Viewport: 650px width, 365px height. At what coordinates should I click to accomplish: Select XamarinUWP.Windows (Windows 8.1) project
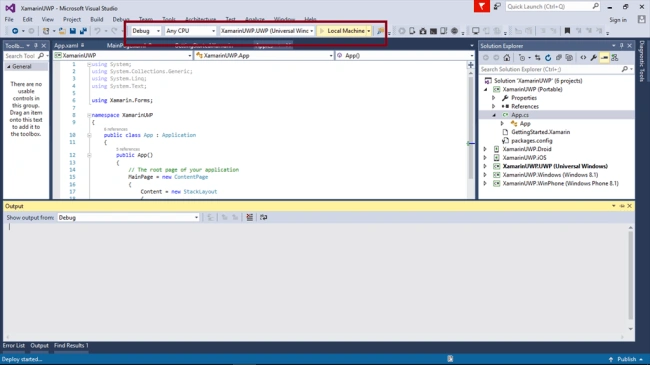550,175
